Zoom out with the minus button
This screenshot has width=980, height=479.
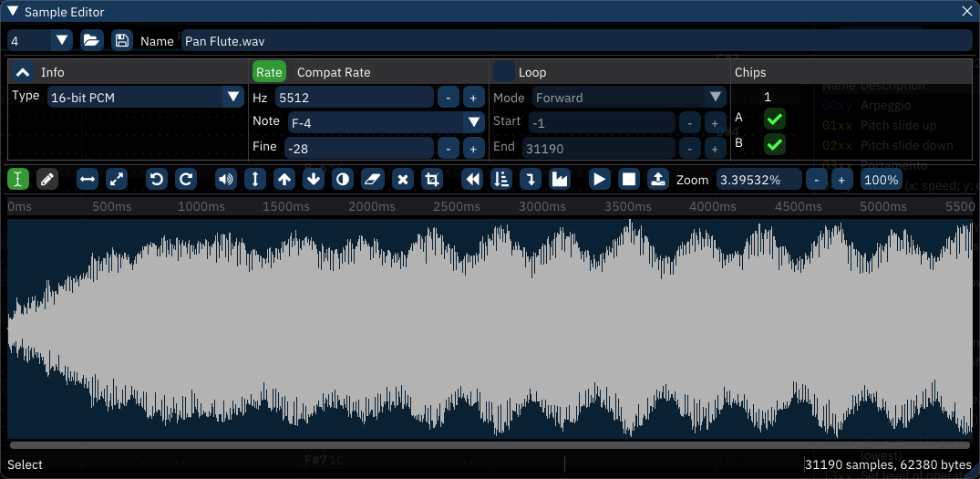(x=816, y=180)
